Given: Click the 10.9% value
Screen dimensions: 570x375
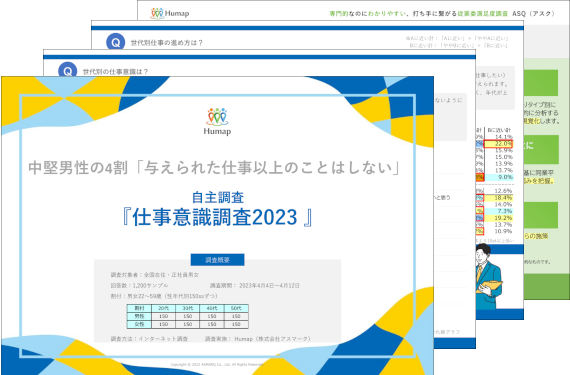Looking at the screenshot, I should 503,231.
